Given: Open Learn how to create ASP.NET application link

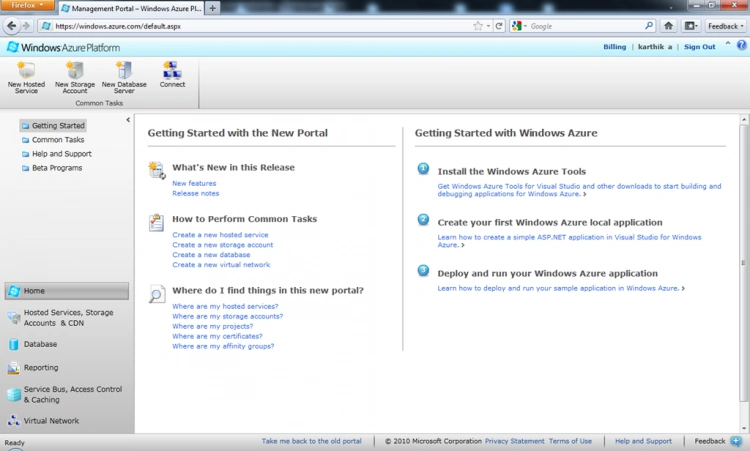Looking at the screenshot, I should coord(569,241).
